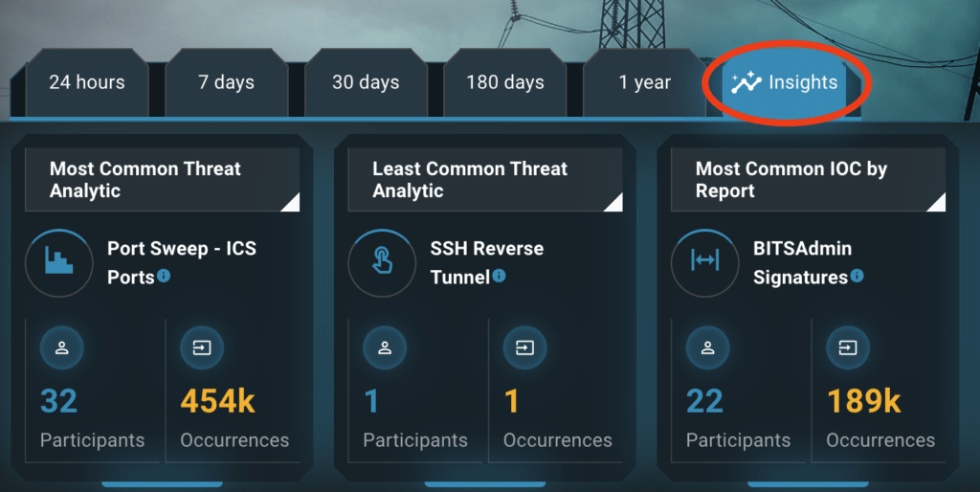Click occurrences icon above 189k
The height and width of the screenshot is (492, 980).
[848, 347]
